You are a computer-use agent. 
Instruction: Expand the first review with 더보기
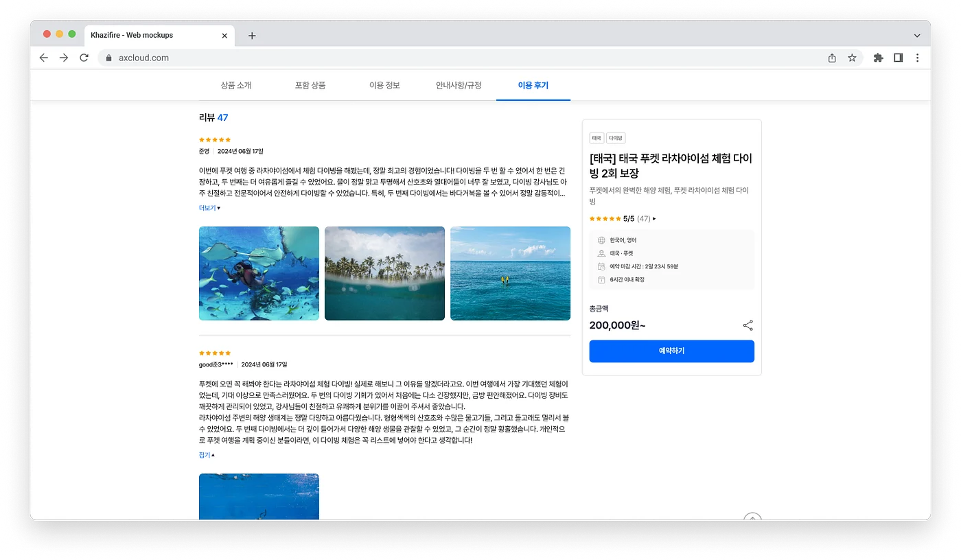[x=209, y=208]
